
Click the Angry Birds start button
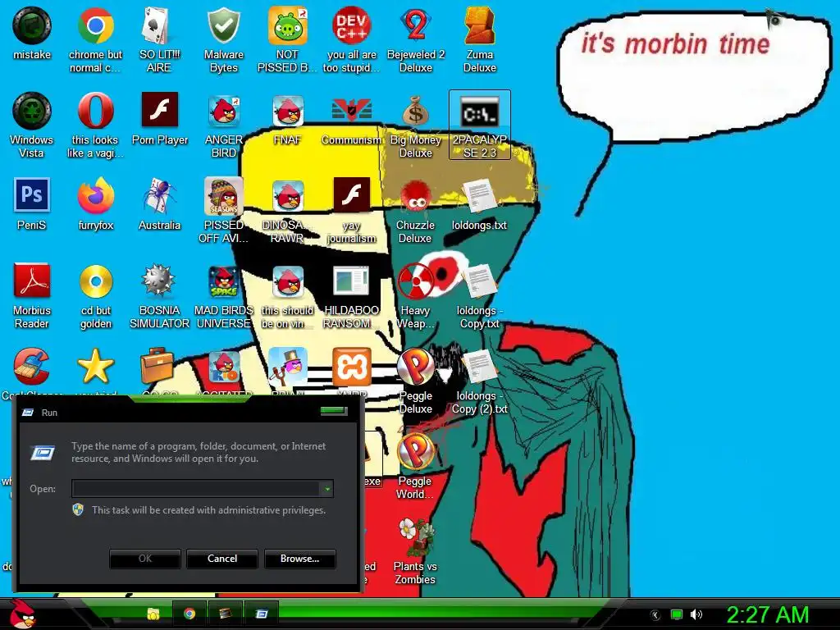tap(23, 614)
